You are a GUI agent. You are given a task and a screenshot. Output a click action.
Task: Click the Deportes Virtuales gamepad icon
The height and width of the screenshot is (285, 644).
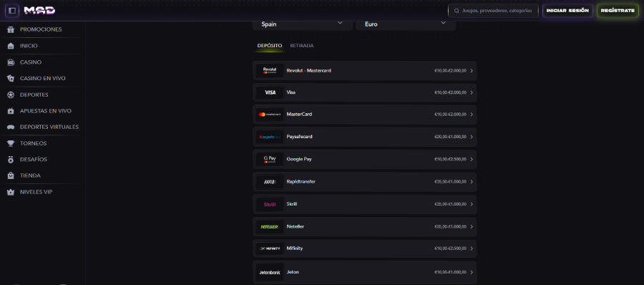tap(11, 127)
